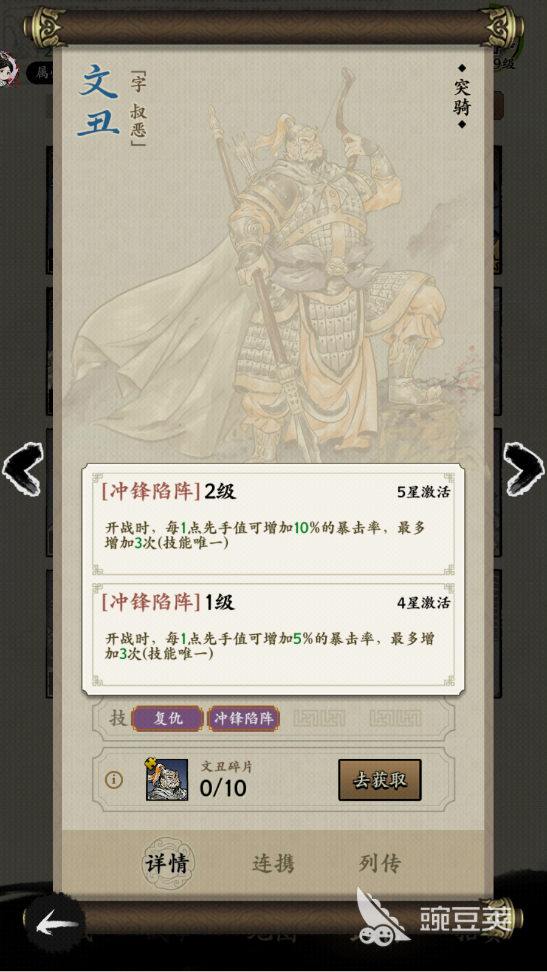Click the 去获取 button
This screenshot has height=972, width=547.
[x=380, y=780]
